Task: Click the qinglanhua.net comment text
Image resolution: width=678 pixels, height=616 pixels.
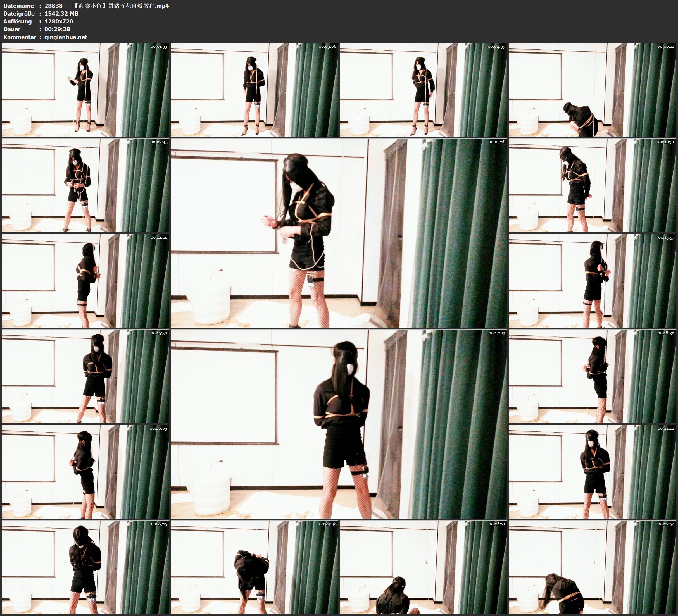Action: (66, 37)
